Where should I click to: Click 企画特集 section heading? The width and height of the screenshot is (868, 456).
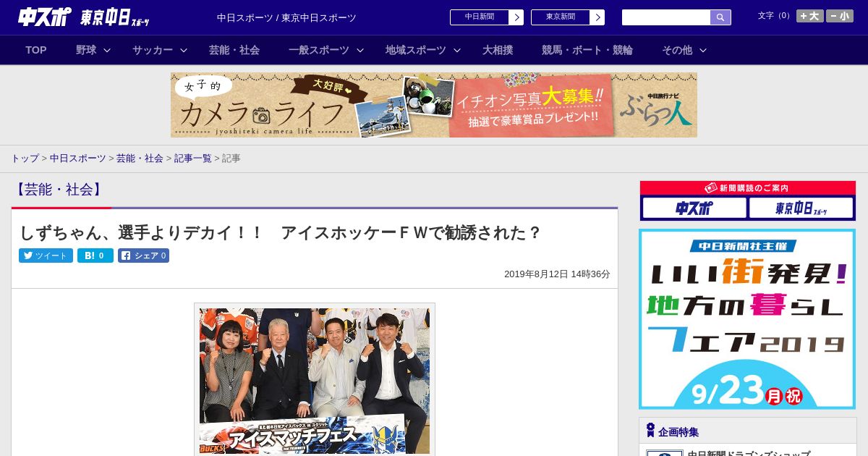pyautogui.click(x=678, y=432)
